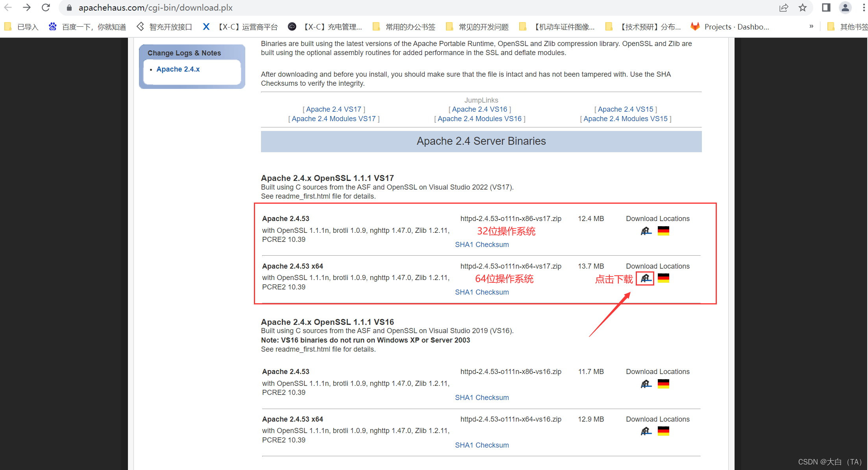Expand hidden bookmarks overflow chevron

811,27
